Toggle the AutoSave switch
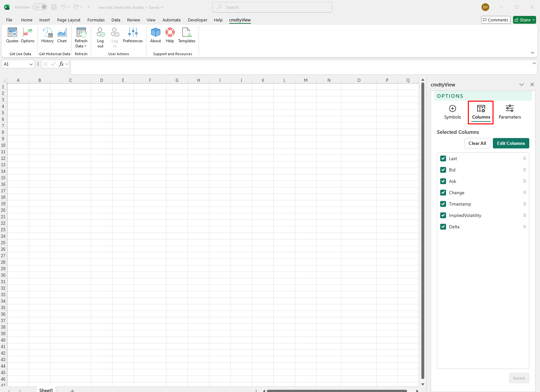 pyautogui.click(x=40, y=7)
